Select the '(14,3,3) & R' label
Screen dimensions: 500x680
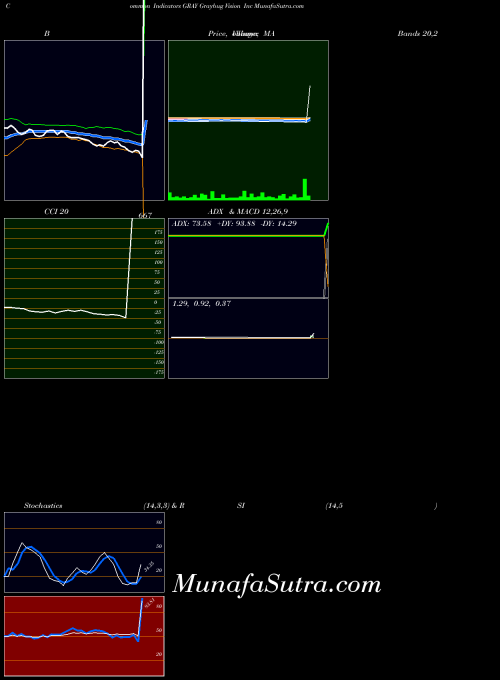[x=164, y=506]
